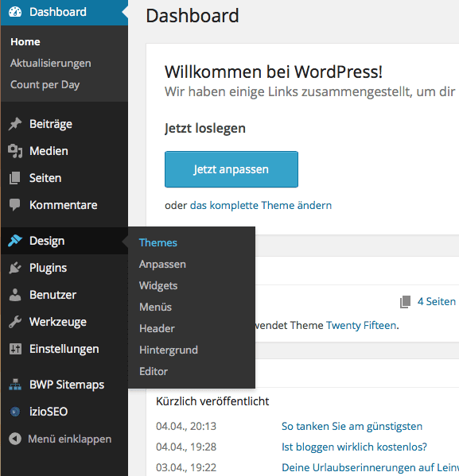Choose Menüs in the Design flyout
The height and width of the screenshot is (476, 459).
point(155,307)
